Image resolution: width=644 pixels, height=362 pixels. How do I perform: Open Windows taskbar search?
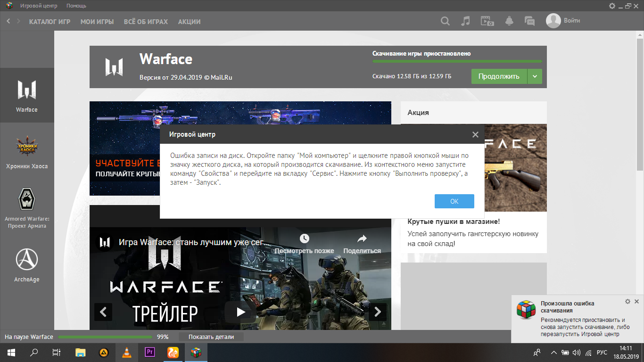pyautogui.click(x=34, y=352)
